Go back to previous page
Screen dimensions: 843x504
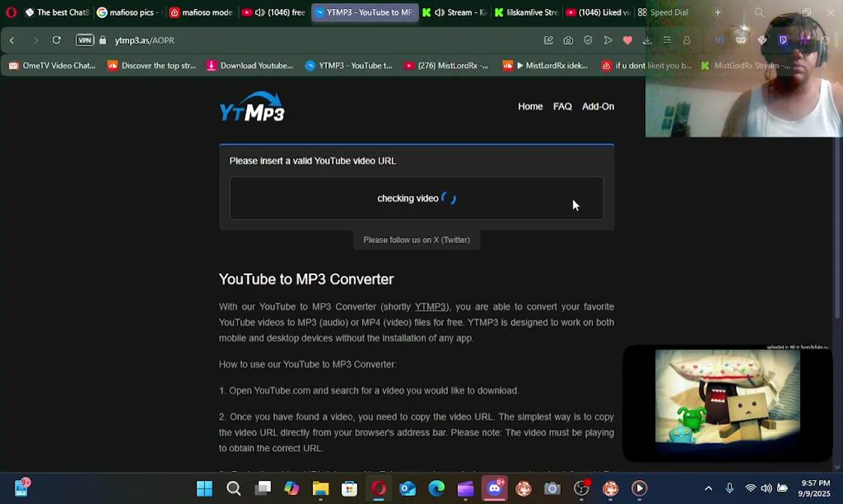[12, 41]
